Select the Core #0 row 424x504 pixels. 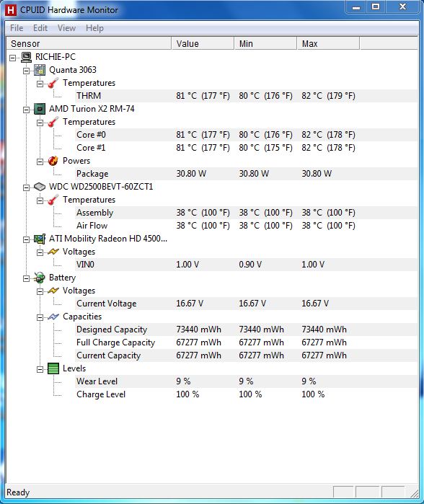tap(246, 135)
